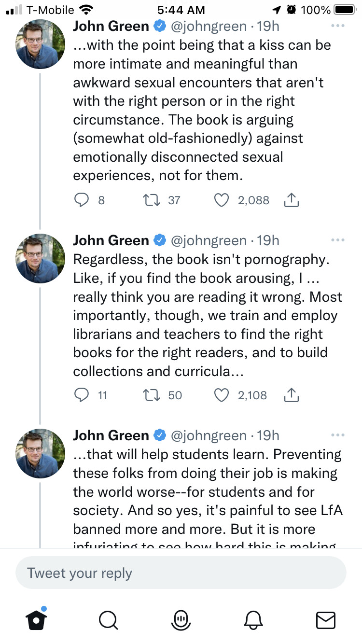The image size is (362, 644).
Task: Open the @johngreen handle on third tweet
Action: pyautogui.click(x=209, y=435)
